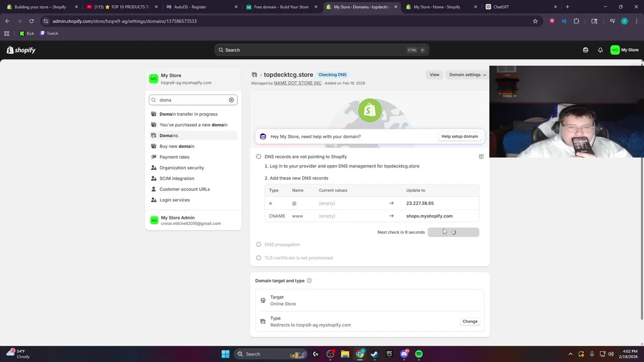Viewport: 644px width, 362px height.
Task: Open SCIM integration setting
Action: (193, 178)
